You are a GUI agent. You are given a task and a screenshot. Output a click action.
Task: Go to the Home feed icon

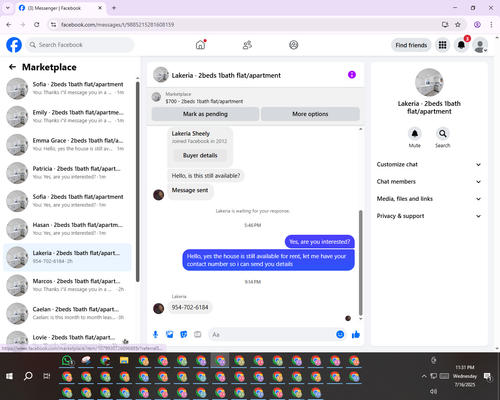coord(200,45)
